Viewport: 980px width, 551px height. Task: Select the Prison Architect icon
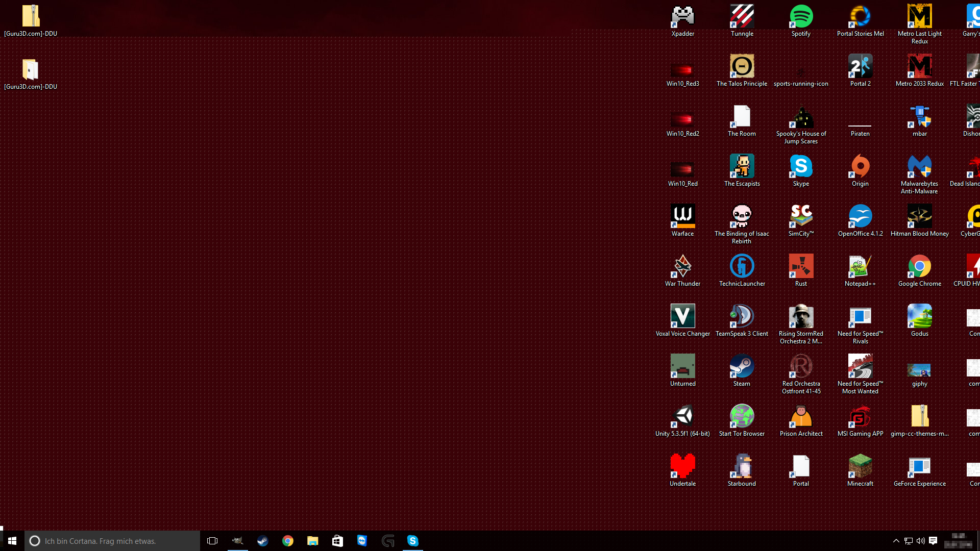point(801,417)
